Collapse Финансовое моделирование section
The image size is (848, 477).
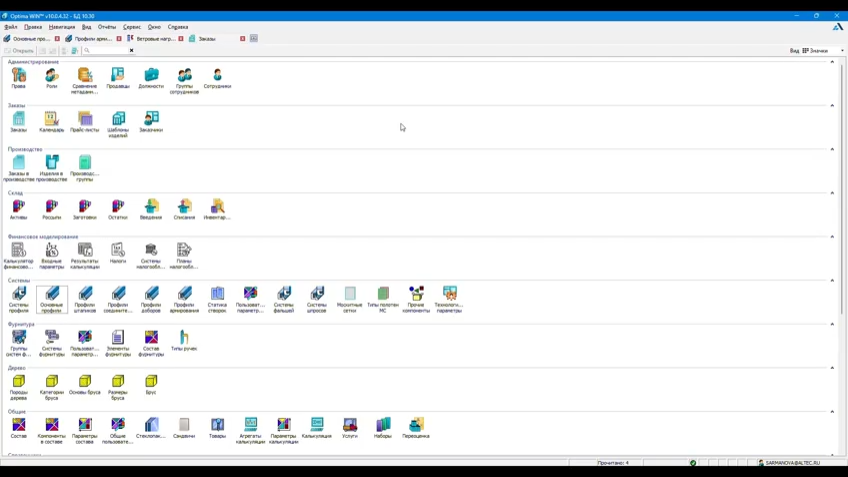click(x=832, y=237)
